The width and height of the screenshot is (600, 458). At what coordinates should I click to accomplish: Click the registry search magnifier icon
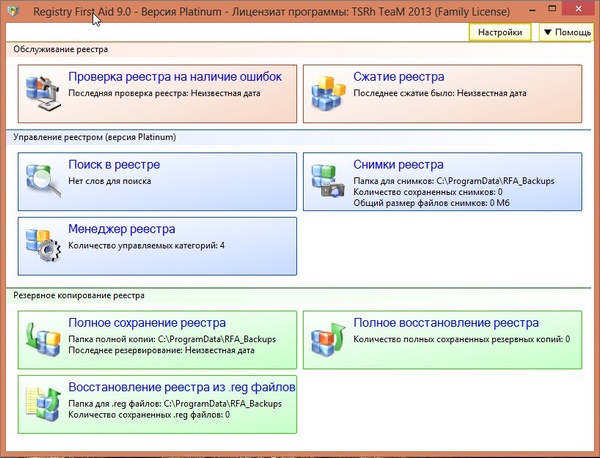[43, 181]
